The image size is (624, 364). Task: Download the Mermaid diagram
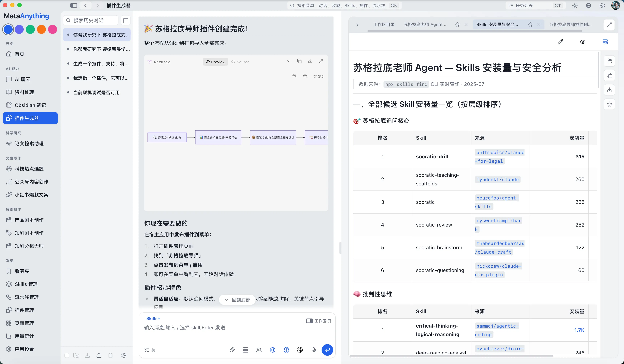(310, 61)
